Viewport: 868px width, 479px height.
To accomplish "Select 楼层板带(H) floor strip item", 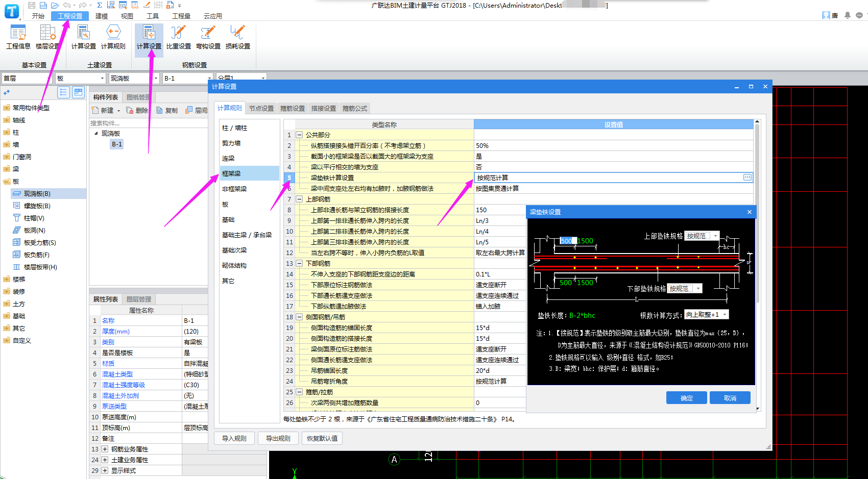I will coord(40,267).
